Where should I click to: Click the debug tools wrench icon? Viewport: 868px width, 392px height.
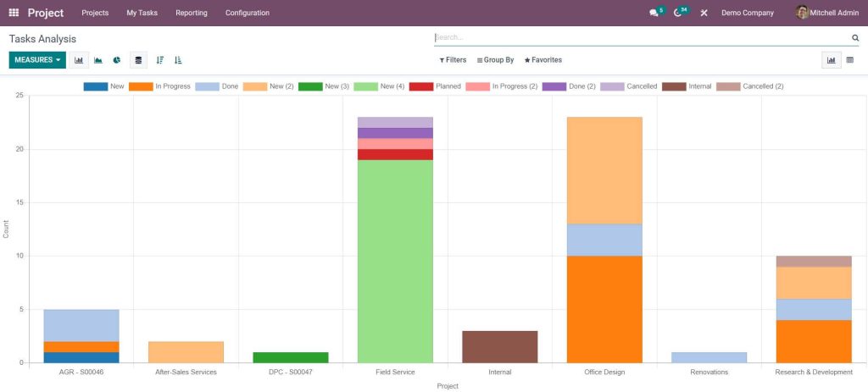pos(704,13)
